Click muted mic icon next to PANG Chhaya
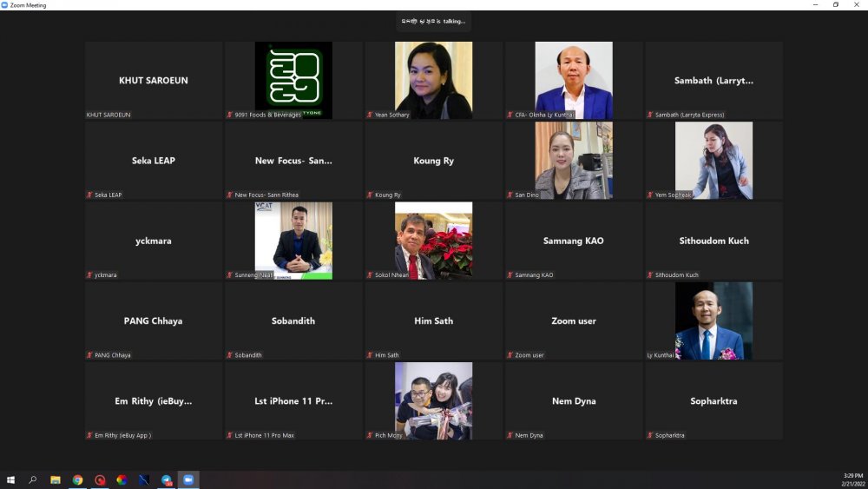This screenshot has width=868, height=489. coord(89,355)
